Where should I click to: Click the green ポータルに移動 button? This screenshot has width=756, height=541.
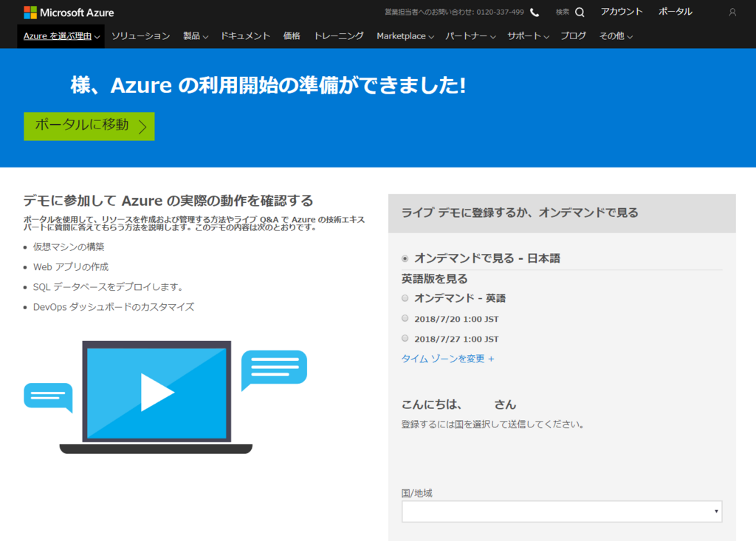[89, 126]
